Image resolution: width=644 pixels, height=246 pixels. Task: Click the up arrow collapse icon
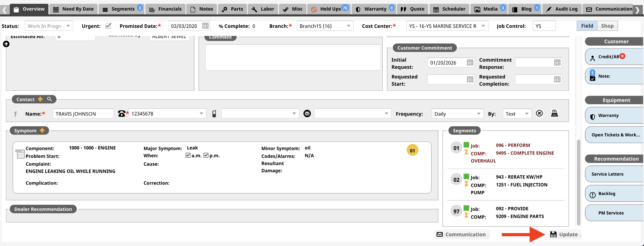6,44
